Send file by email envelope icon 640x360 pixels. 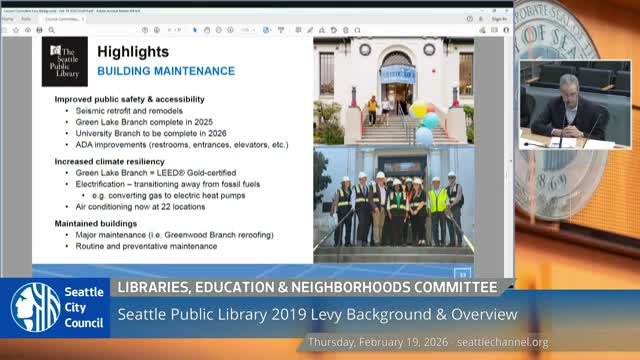coord(494,30)
